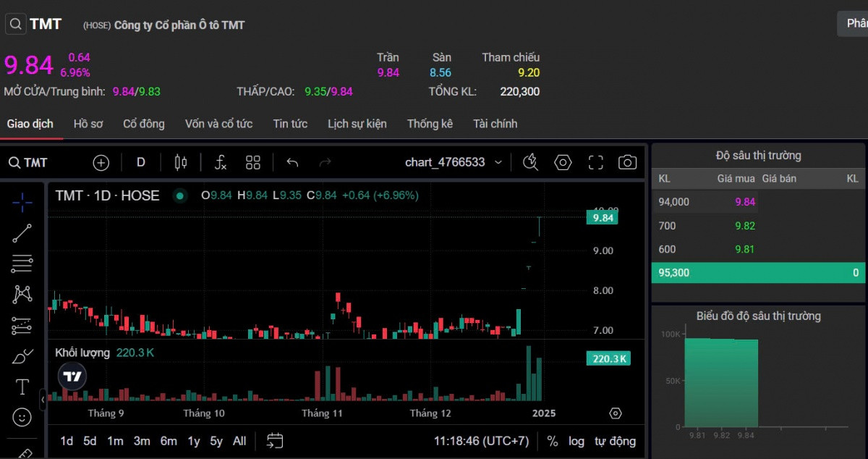This screenshot has width=868, height=459.
Task: Select the crosshair cursor tool
Action: pyautogui.click(x=22, y=203)
